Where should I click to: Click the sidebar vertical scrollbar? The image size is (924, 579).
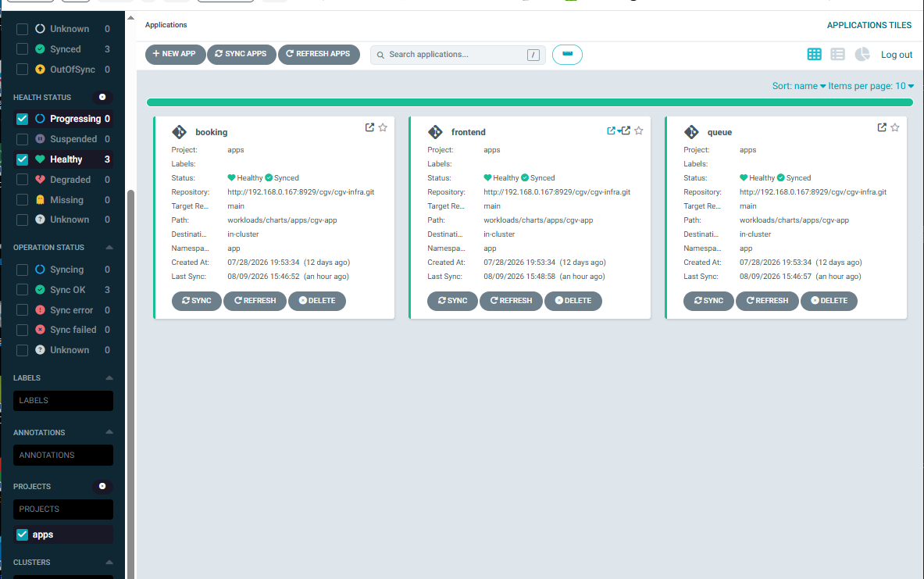[130, 383]
